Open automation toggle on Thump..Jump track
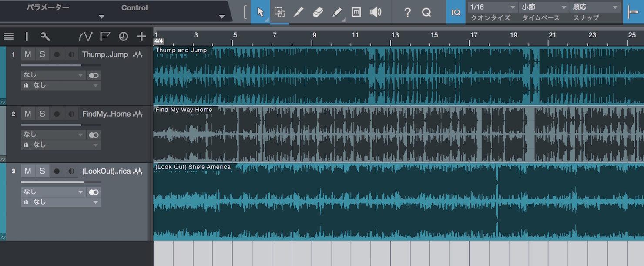 [x=3, y=102]
